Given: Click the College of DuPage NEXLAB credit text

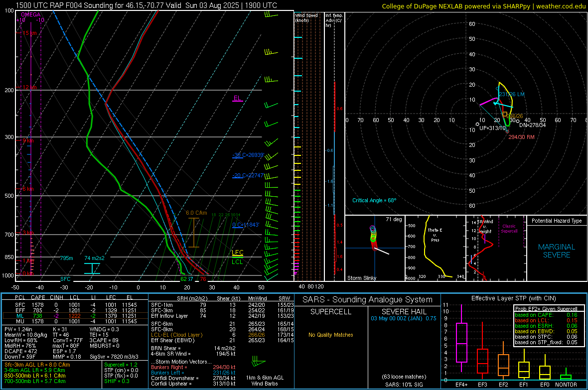Looking at the screenshot, I should click(x=483, y=6).
